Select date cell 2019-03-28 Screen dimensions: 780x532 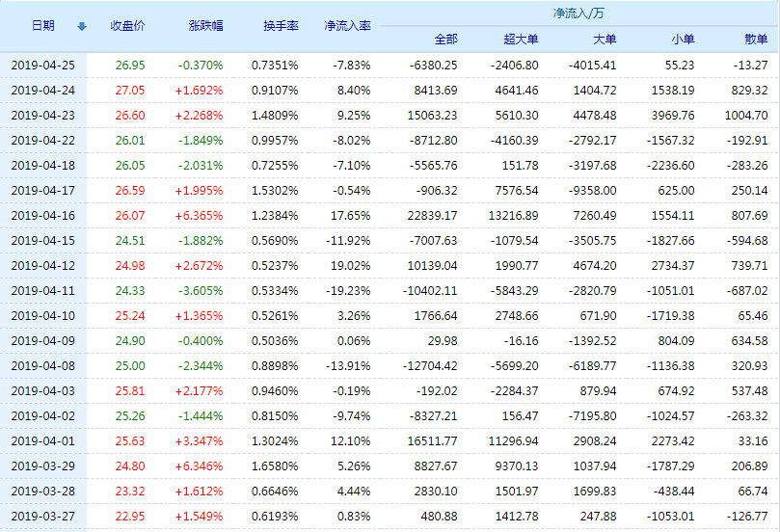[x=42, y=492]
